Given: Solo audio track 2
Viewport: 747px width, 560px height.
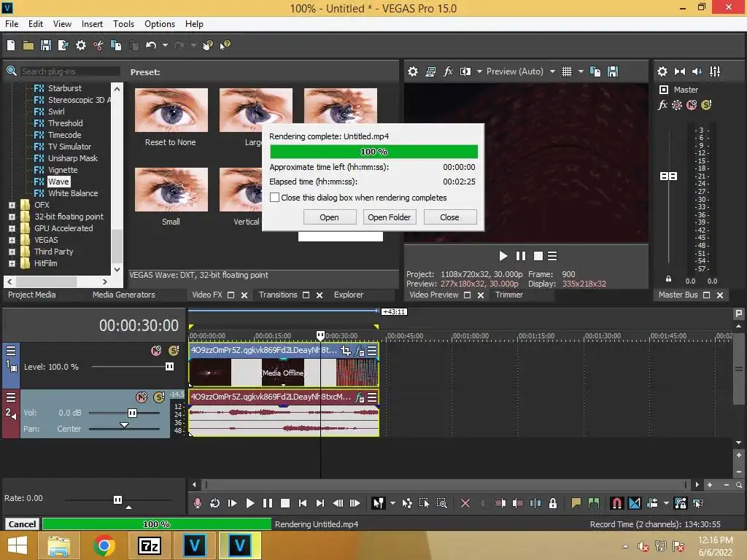Looking at the screenshot, I should 159,397.
